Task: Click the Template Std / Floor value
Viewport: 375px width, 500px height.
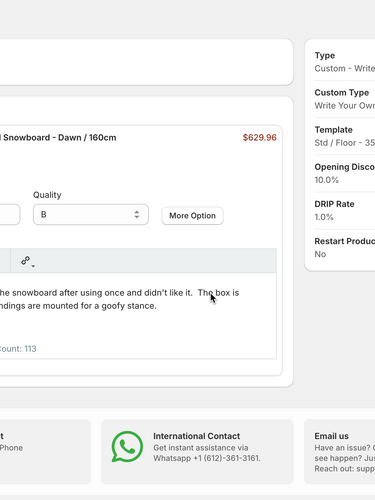Action: [x=345, y=143]
